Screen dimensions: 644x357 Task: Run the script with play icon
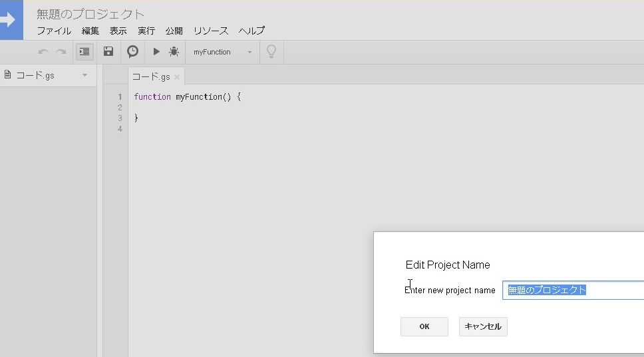156,52
